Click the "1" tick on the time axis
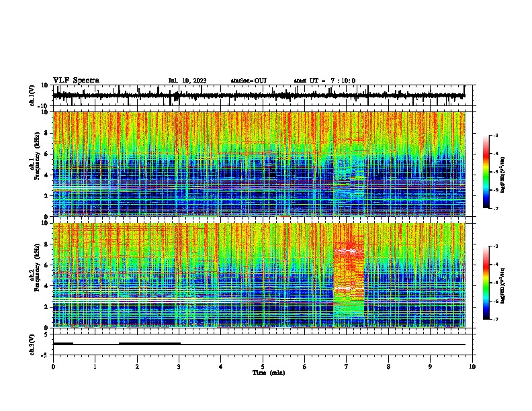 coord(95,367)
